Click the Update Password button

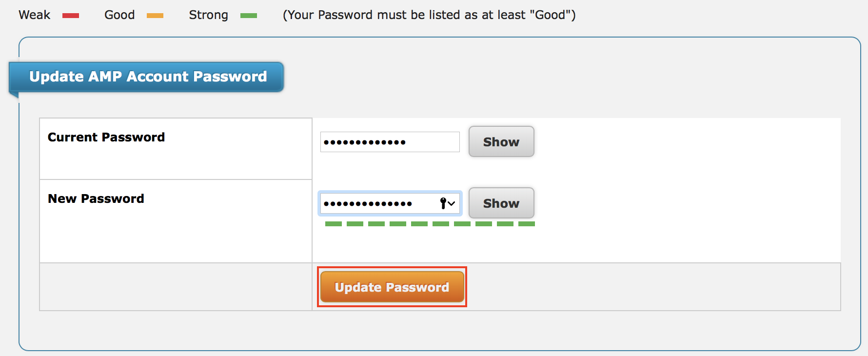[x=392, y=287]
